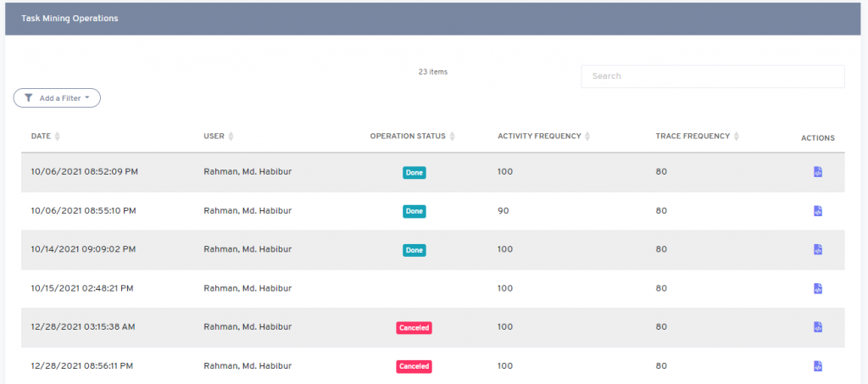The image size is (868, 384).
Task: Open the Add a Filter dropdown
Action: pos(57,98)
